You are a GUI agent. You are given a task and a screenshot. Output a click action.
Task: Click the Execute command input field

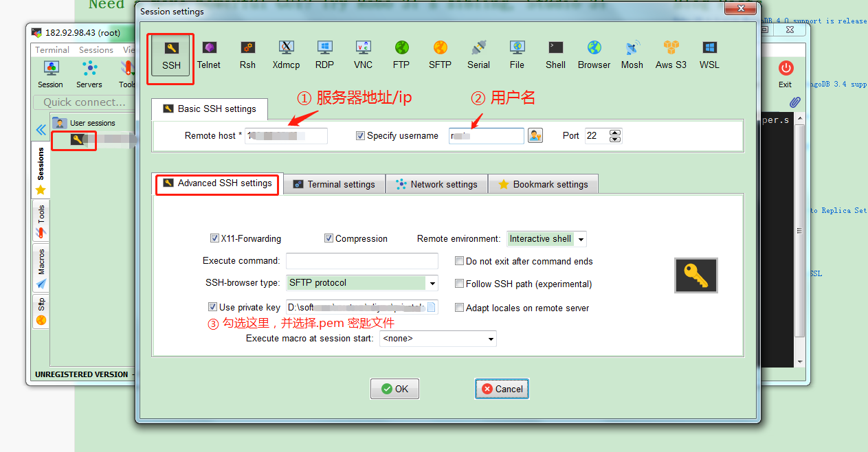(x=362, y=261)
